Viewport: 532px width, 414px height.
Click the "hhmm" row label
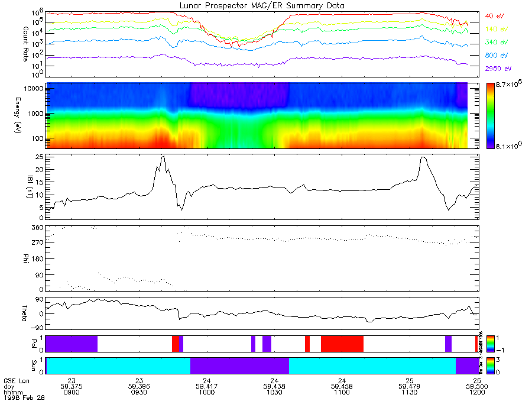pos(12,392)
